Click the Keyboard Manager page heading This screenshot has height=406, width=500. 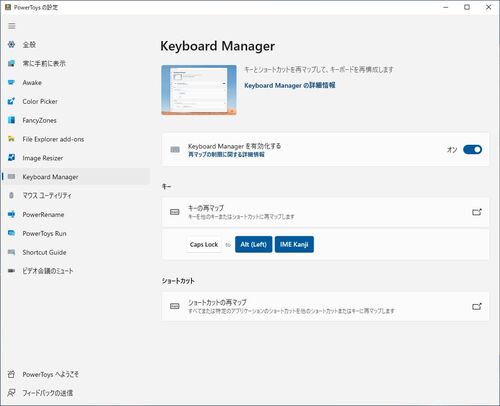pos(217,46)
